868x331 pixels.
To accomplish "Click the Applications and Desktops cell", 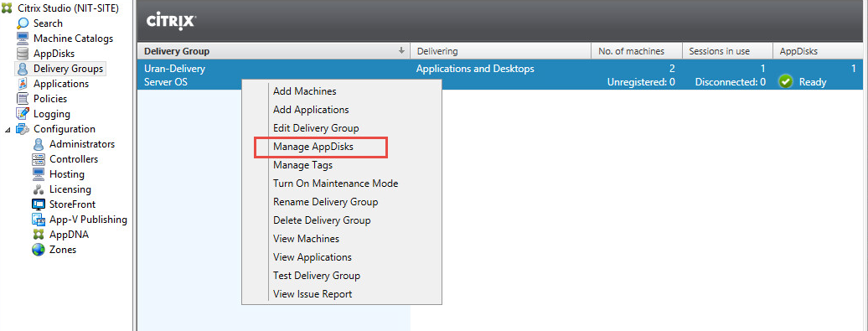I will pyautogui.click(x=475, y=69).
